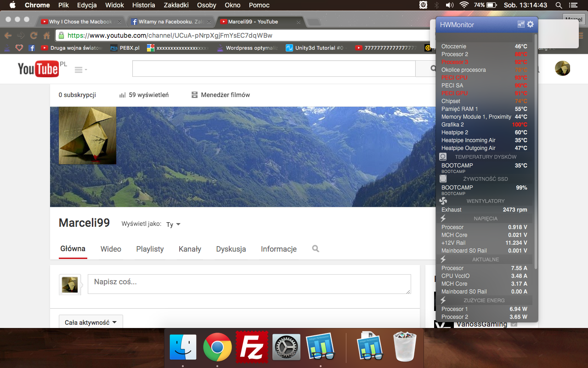Open the PEBX.pl bookmark
The height and width of the screenshot is (368, 588).
tap(125, 48)
